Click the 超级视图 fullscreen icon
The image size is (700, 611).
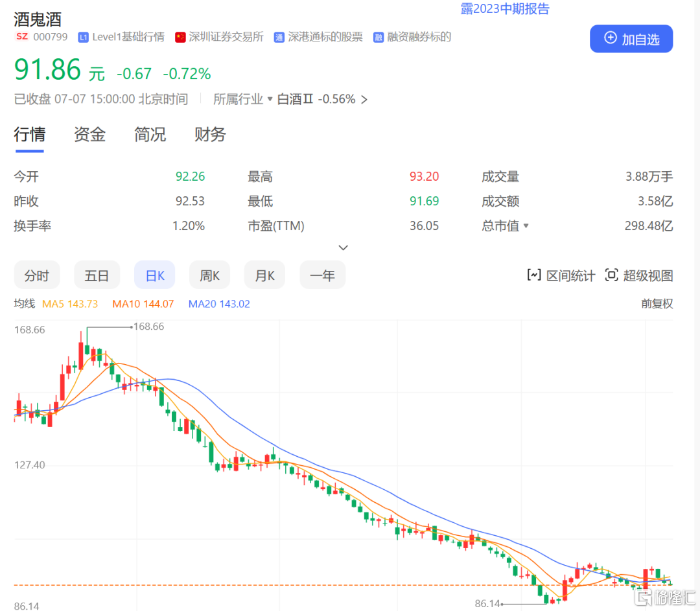point(611,275)
